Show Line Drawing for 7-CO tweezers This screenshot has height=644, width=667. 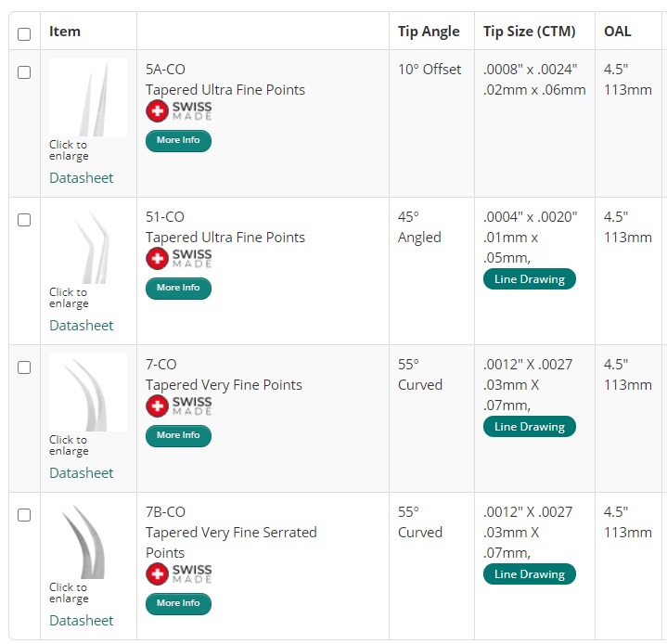[x=530, y=427]
